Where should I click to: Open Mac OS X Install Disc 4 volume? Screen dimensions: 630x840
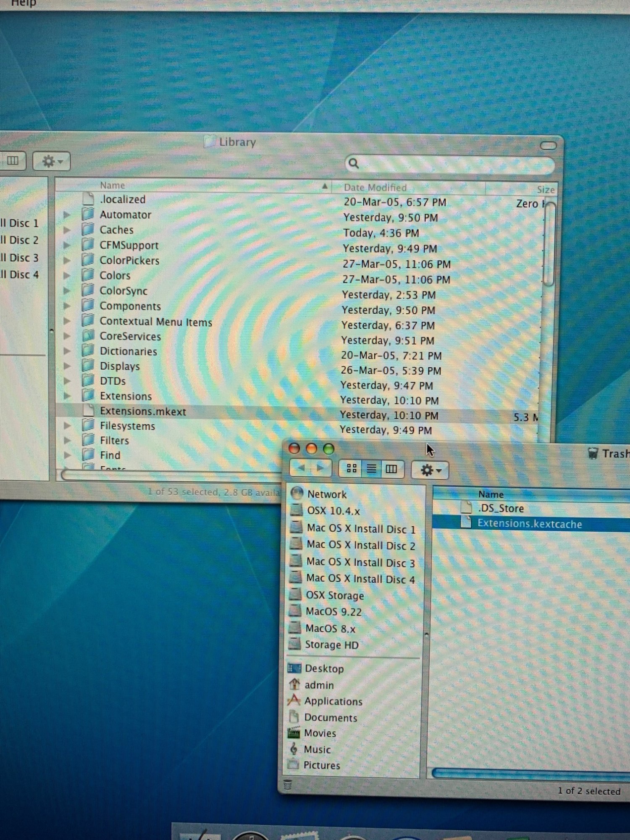coord(353,579)
